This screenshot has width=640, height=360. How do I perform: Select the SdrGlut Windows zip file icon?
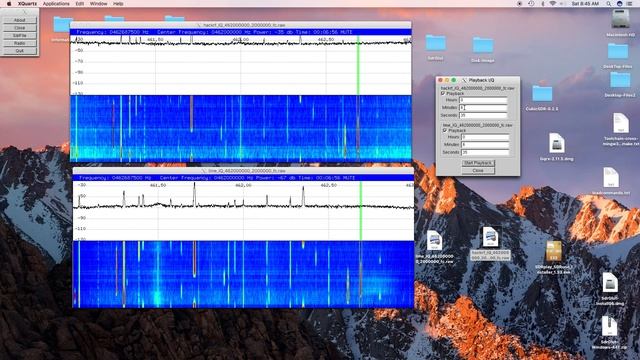pos(609,326)
